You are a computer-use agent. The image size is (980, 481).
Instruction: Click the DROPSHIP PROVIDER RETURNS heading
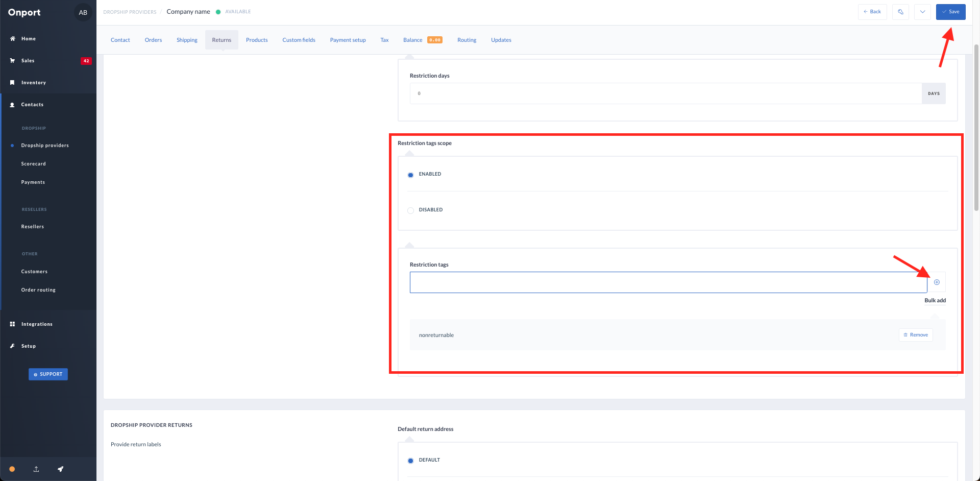click(x=152, y=425)
